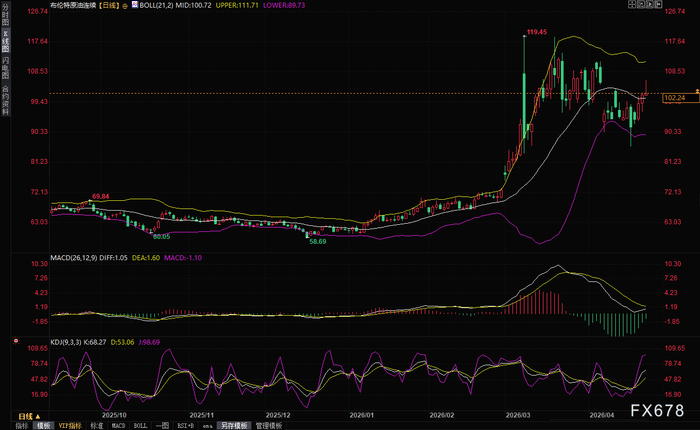Open the 分时图 sidebar tab
The height and width of the screenshot is (430, 700).
[5, 14]
